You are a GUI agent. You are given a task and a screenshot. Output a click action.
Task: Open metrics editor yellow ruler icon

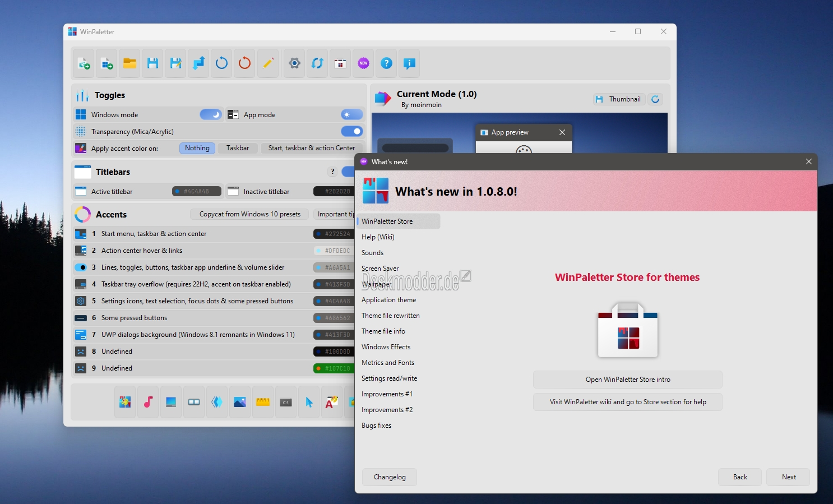coord(263,402)
